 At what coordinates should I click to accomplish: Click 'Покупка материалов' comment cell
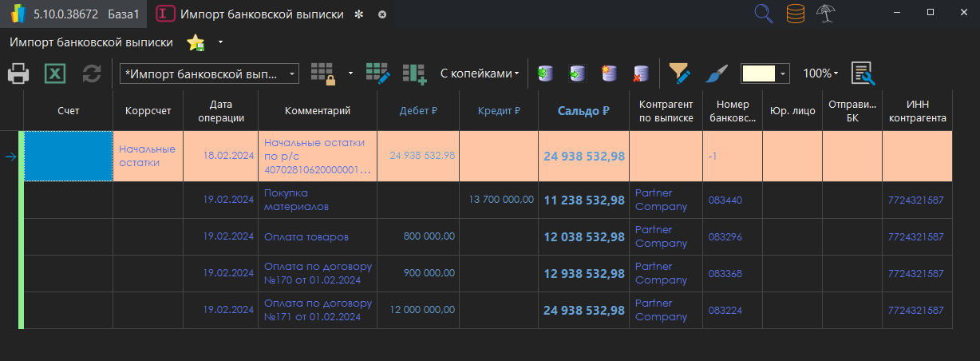tap(318, 200)
